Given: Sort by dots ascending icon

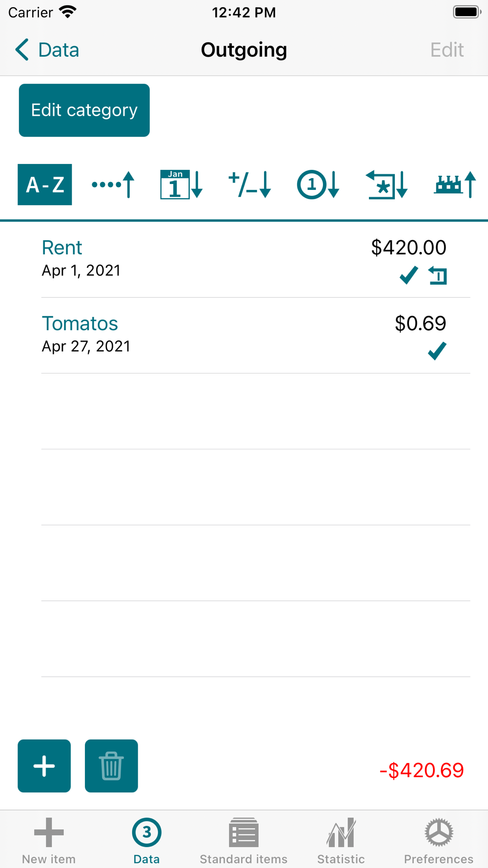Looking at the screenshot, I should [x=113, y=185].
